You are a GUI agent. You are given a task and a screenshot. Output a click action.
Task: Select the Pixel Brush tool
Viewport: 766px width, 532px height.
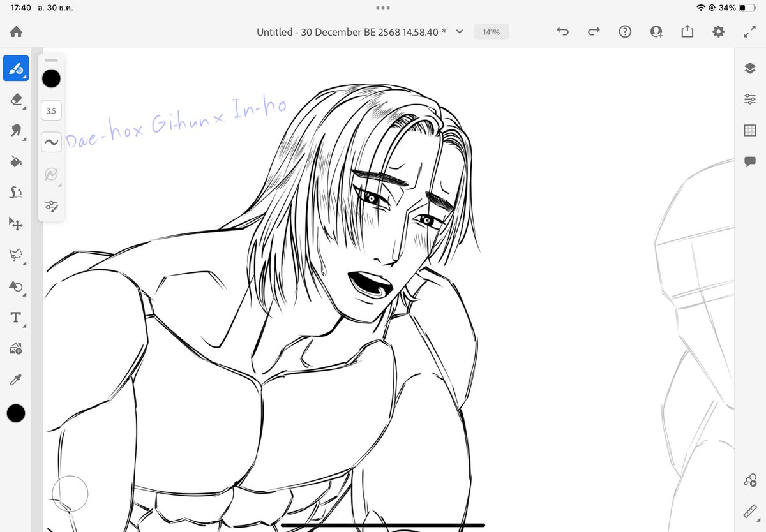(16, 68)
